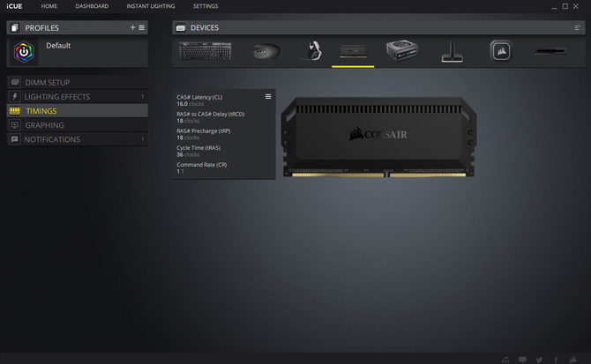Image resolution: width=591 pixels, height=364 pixels.
Task: Add a new profile with plus icon
Action: (132, 27)
